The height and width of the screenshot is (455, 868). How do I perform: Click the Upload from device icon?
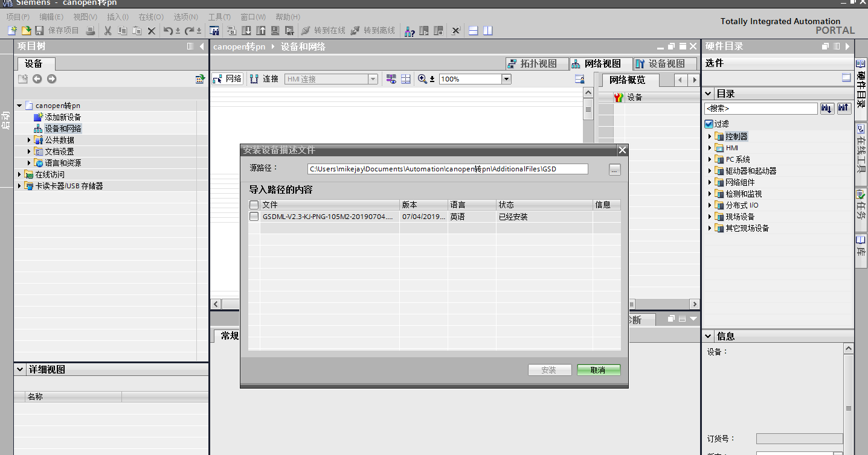coord(261,30)
